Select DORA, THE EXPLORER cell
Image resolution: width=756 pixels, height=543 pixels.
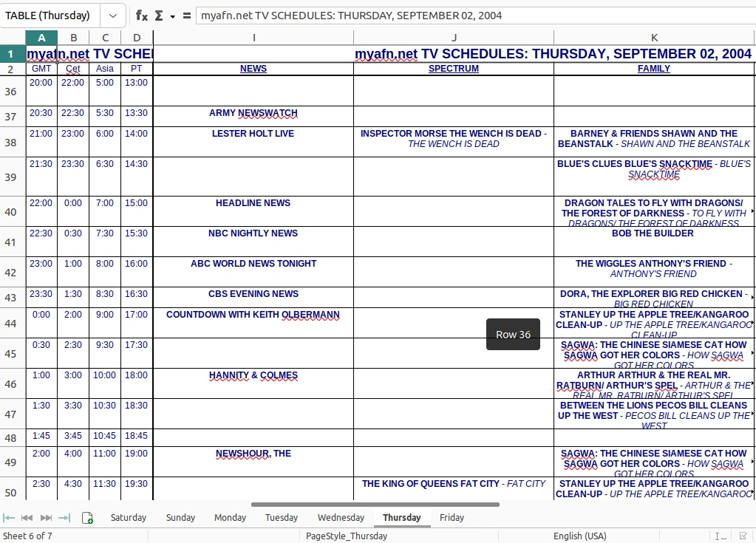coord(654,298)
